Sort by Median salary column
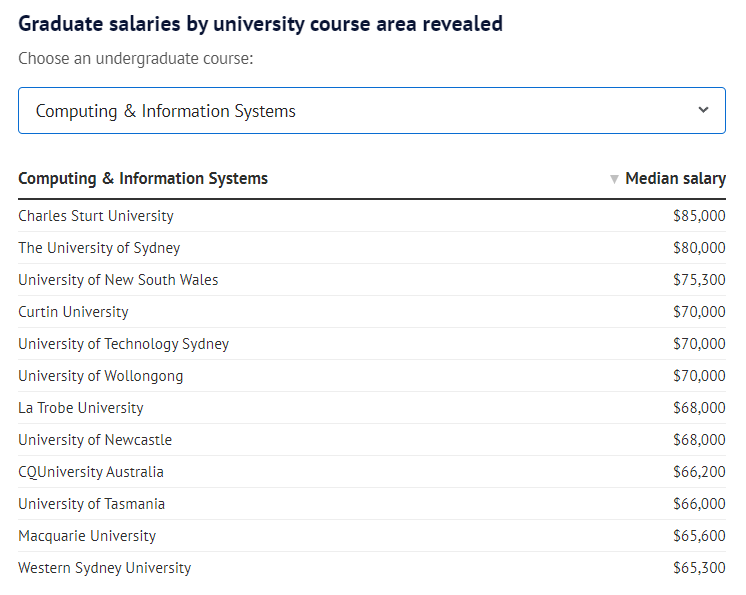Screen dimensions: 746x595 click(675, 178)
